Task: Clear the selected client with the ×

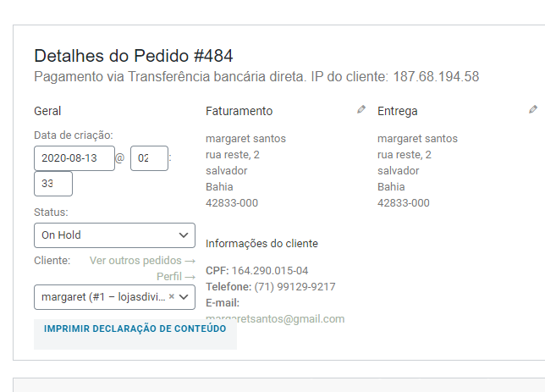Action: coord(172,297)
